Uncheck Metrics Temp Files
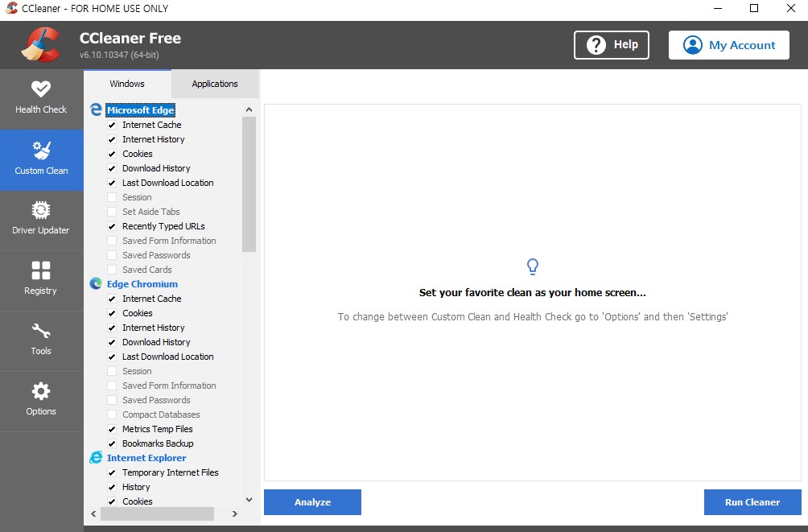Image resolution: width=808 pixels, height=532 pixels. [112, 428]
